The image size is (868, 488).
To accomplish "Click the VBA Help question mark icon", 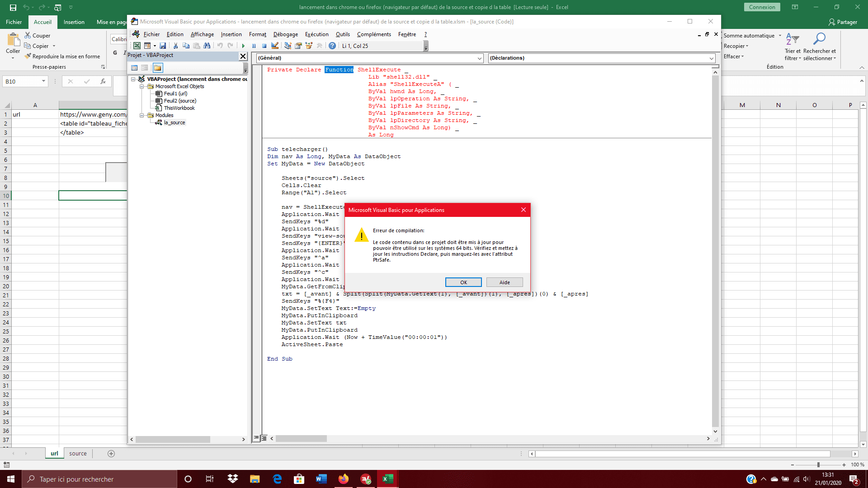I will pyautogui.click(x=332, y=46).
